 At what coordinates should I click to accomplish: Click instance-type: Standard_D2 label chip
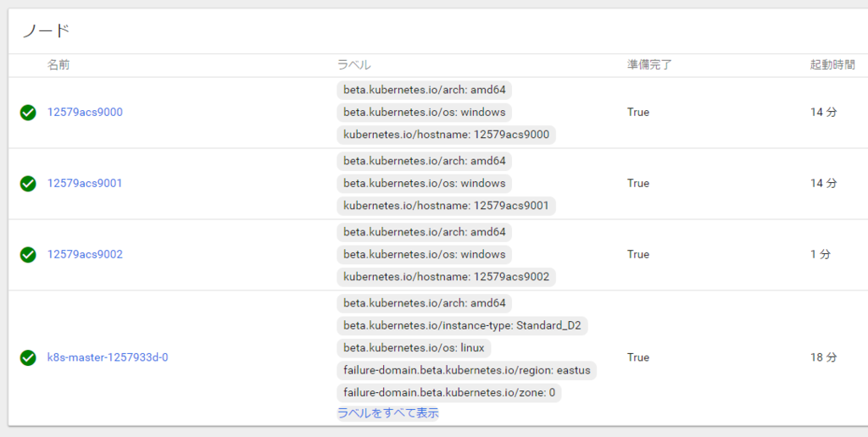[462, 326]
